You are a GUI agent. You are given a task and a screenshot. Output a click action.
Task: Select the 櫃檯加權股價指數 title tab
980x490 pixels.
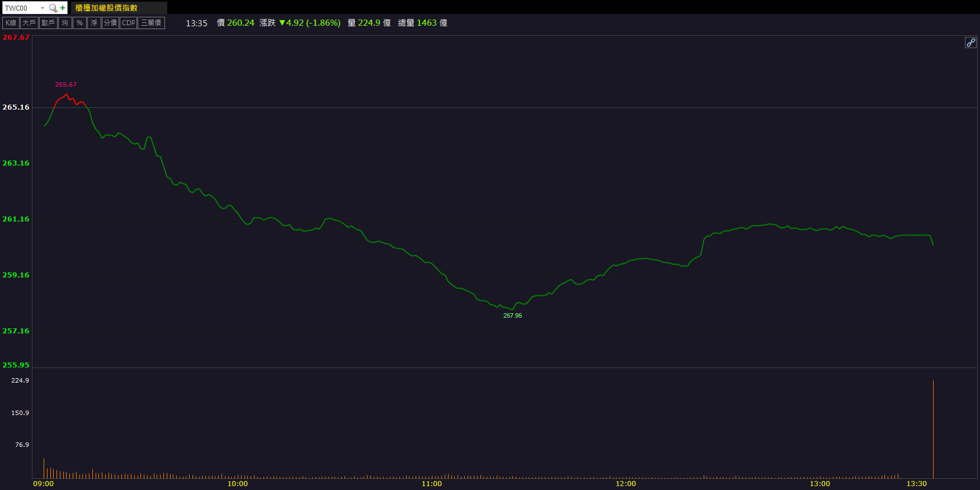click(106, 8)
